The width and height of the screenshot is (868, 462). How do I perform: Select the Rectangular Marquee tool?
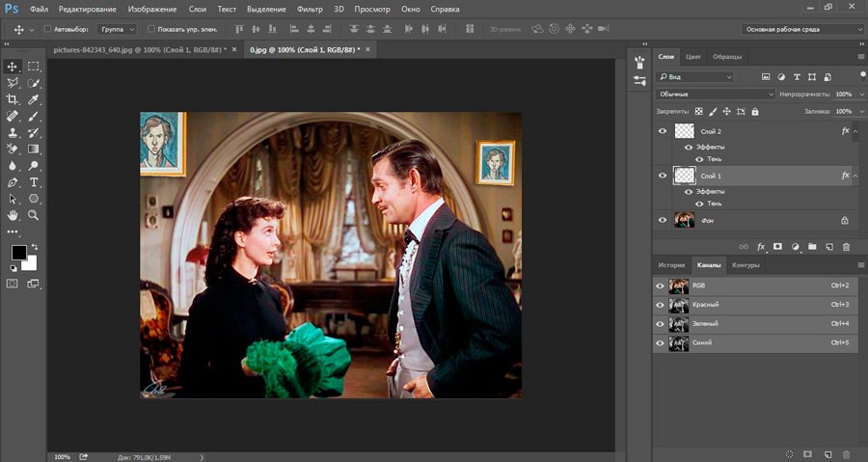pyautogui.click(x=34, y=66)
